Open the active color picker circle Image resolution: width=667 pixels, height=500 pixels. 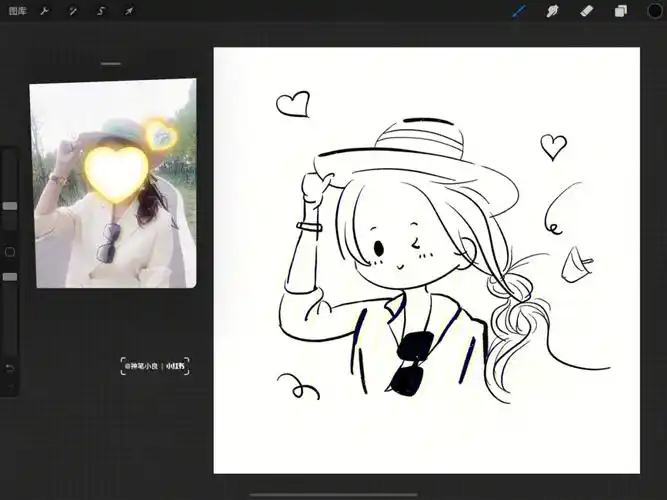[654, 11]
